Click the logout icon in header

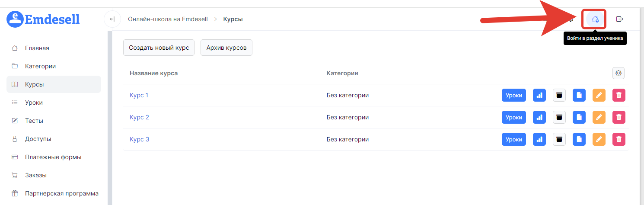pos(619,19)
